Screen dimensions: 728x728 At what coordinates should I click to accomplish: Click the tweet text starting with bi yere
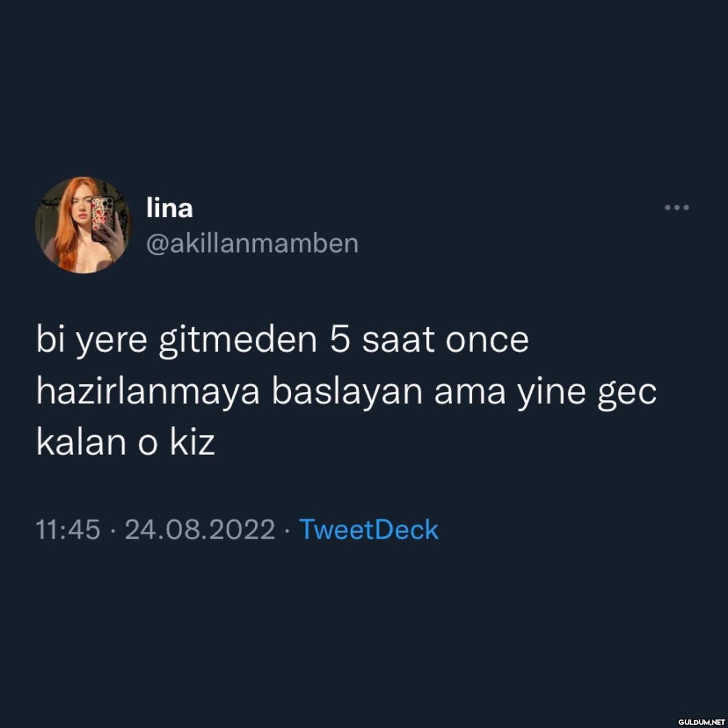point(346,391)
